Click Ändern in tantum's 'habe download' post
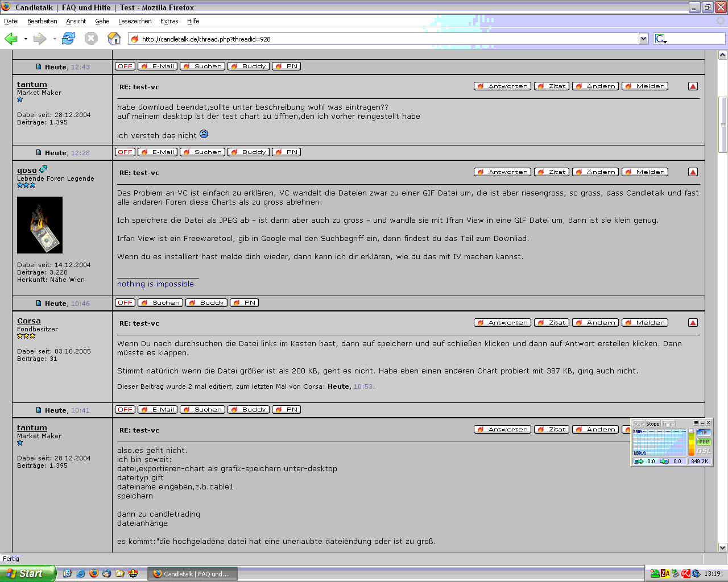The width and height of the screenshot is (728, 582). 595,86
